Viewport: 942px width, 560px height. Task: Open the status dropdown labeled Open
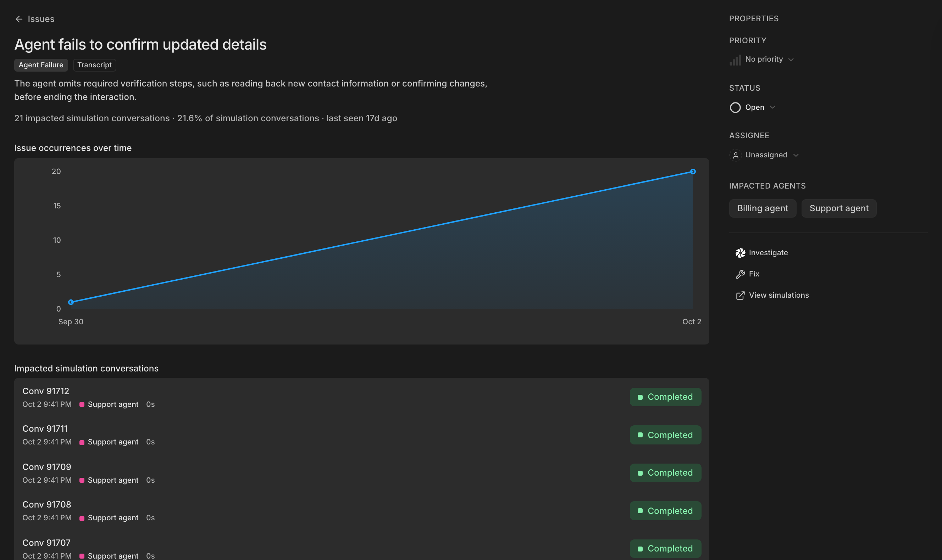pos(753,107)
